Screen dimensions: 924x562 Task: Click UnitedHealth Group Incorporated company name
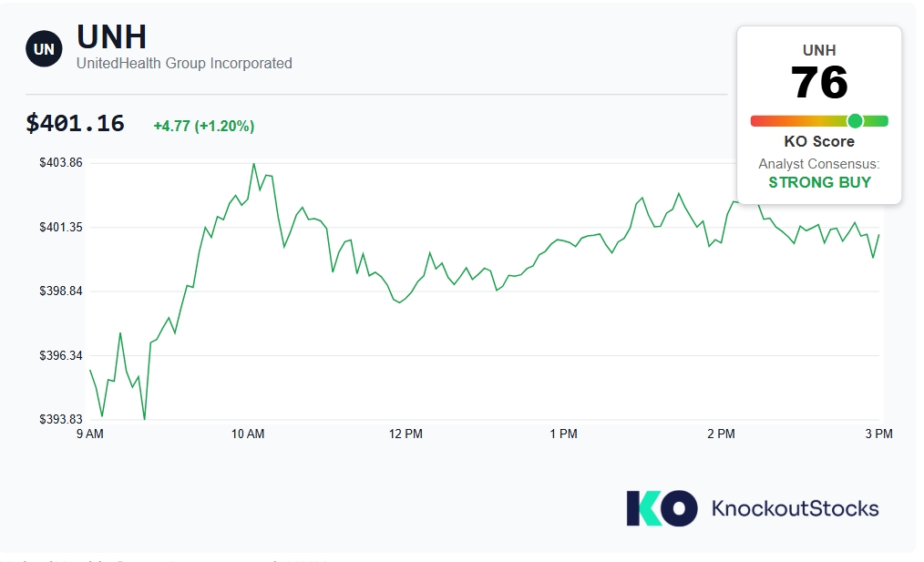click(x=184, y=63)
